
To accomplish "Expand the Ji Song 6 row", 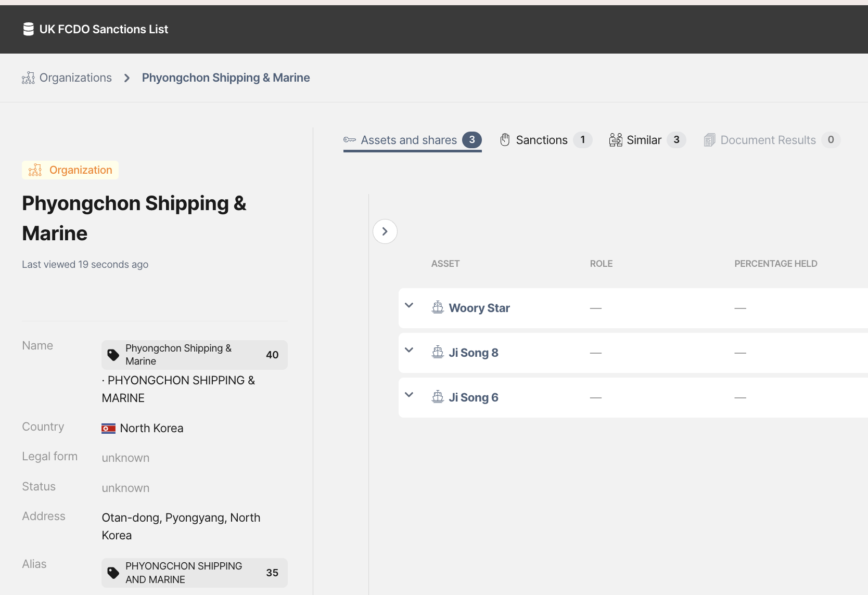I will [x=409, y=395].
